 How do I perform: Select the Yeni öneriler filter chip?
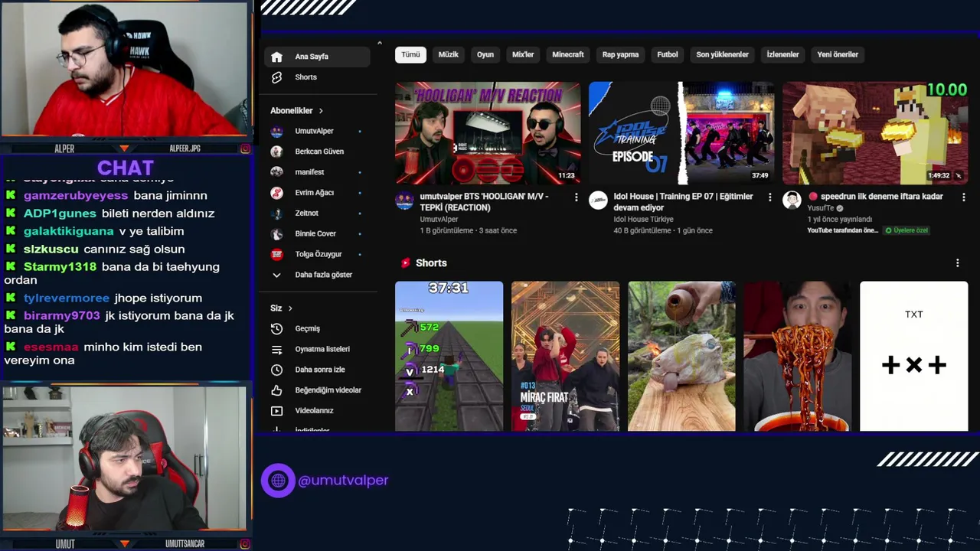[838, 54]
